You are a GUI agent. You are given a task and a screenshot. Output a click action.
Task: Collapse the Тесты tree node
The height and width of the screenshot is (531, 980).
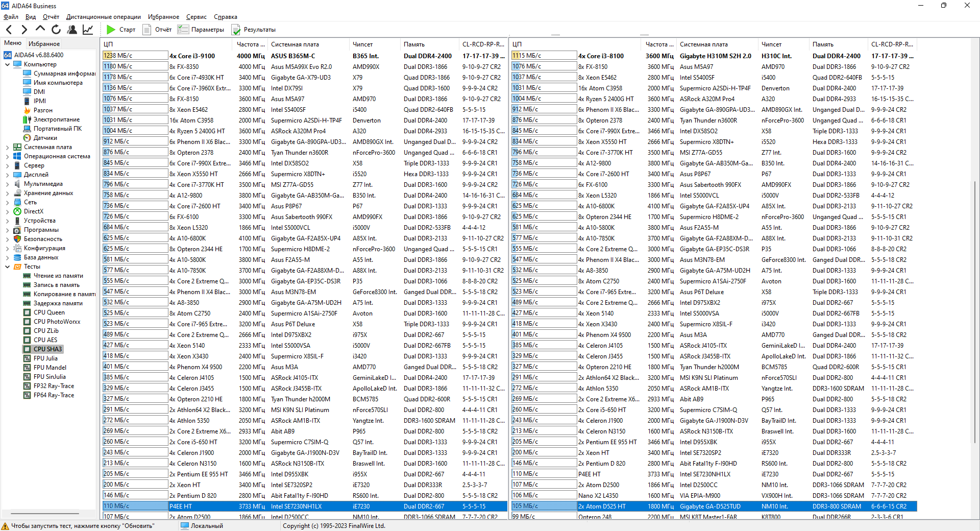[7, 267]
